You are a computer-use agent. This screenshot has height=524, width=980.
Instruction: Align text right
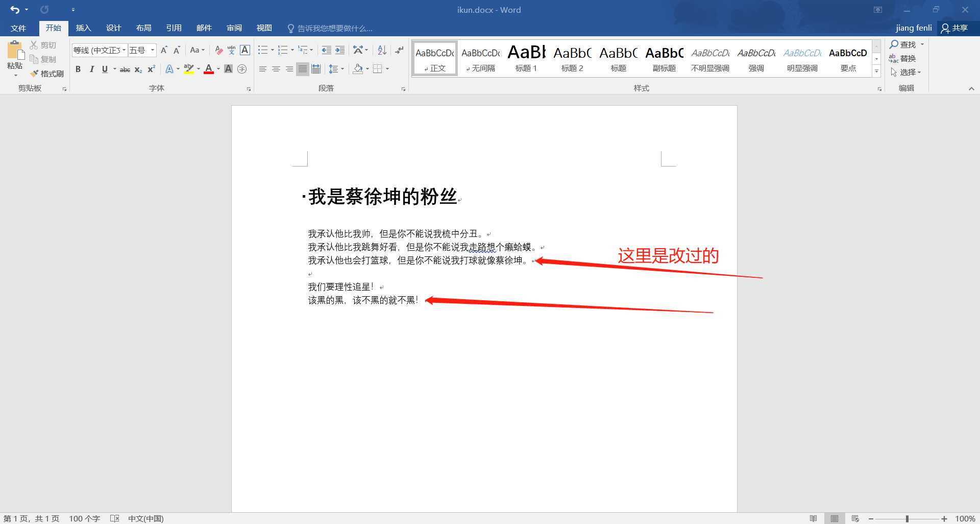pos(289,69)
